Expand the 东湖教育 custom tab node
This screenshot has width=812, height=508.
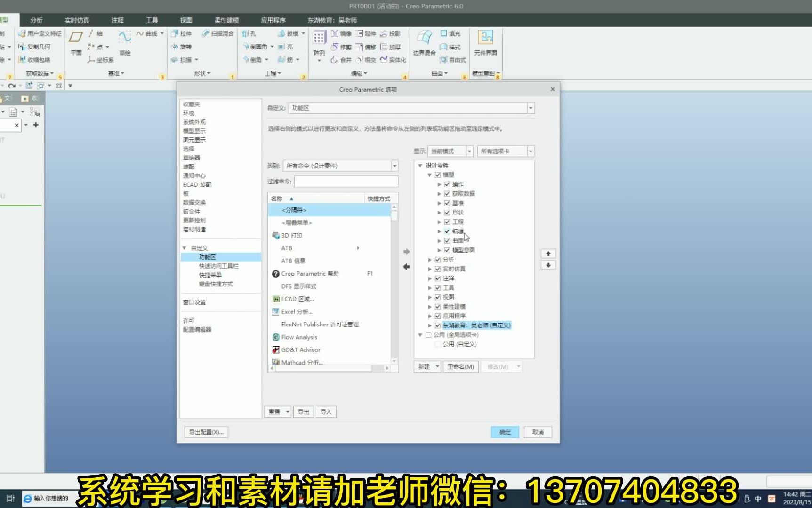[430, 325]
